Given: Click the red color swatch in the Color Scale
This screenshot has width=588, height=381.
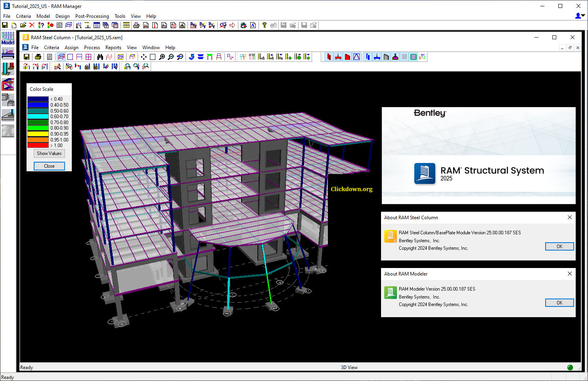Looking at the screenshot, I should click(x=37, y=145).
